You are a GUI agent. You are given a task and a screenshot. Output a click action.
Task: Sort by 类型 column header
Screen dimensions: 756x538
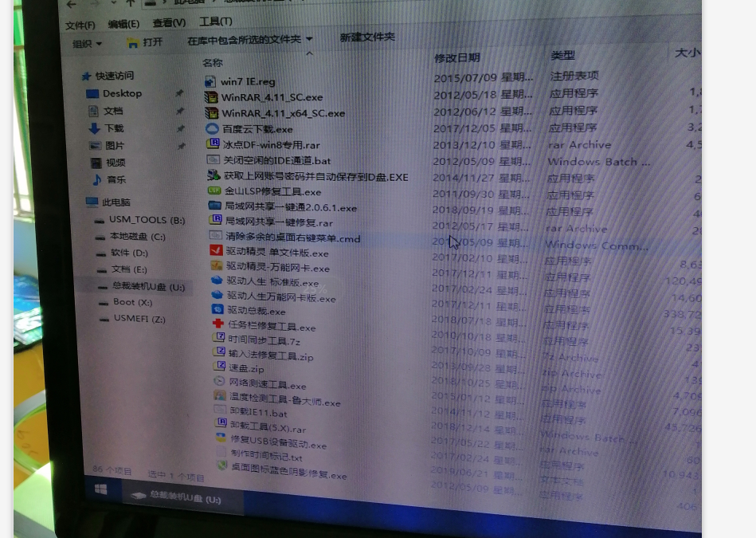coord(562,56)
